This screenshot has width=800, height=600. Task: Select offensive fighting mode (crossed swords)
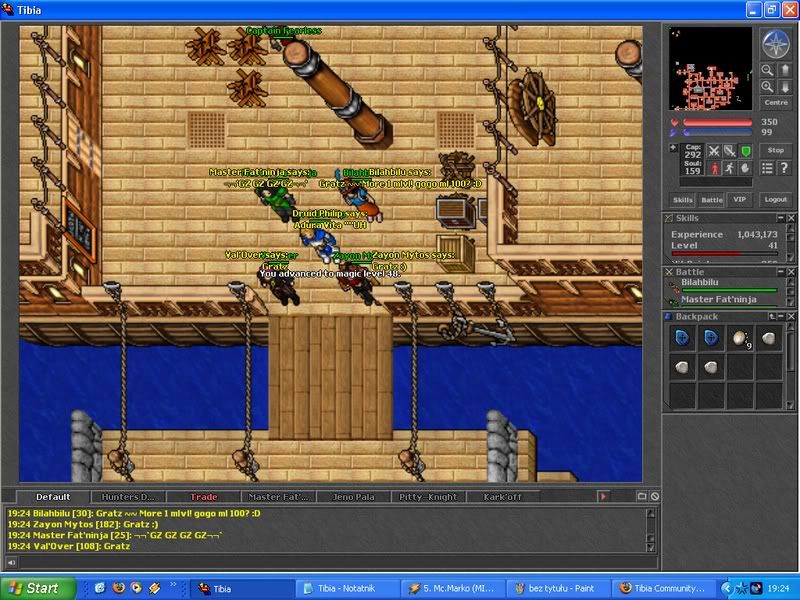click(x=714, y=151)
